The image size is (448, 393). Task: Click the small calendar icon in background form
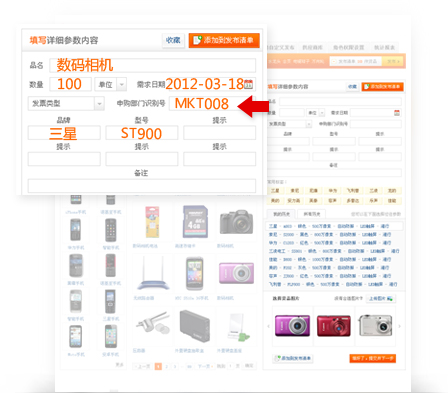pos(397,113)
